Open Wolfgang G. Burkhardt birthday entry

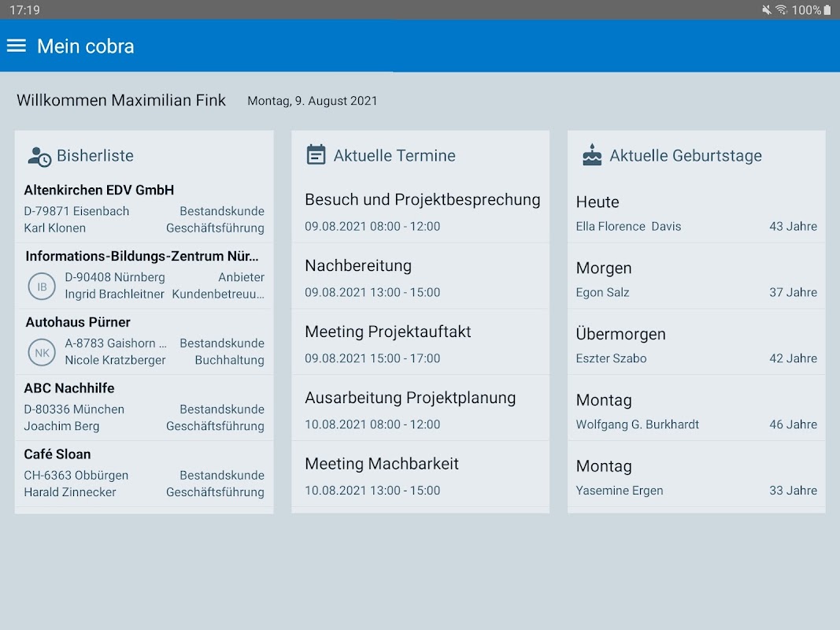click(x=696, y=412)
